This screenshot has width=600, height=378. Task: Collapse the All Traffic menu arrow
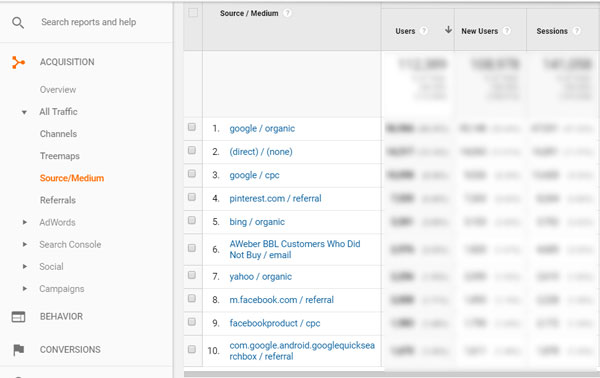(x=24, y=112)
